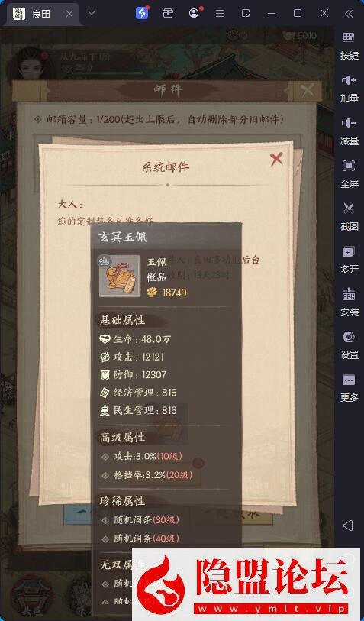The height and width of the screenshot is (621, 364).
Task: Show 更多 additional tools
Action: pos(349,387)
